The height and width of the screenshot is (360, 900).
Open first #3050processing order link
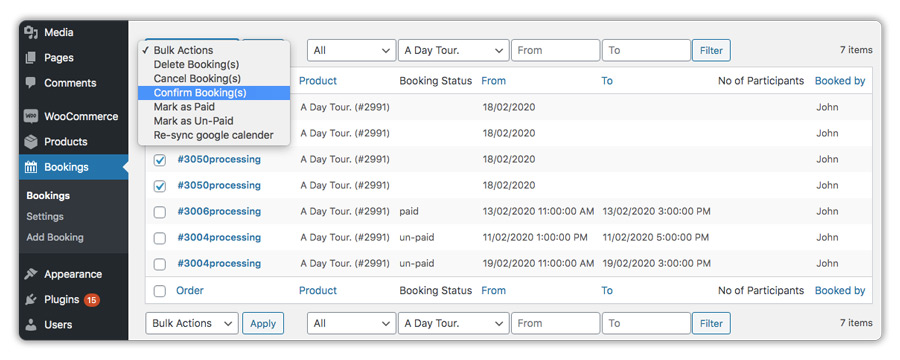tap(219, 159)
